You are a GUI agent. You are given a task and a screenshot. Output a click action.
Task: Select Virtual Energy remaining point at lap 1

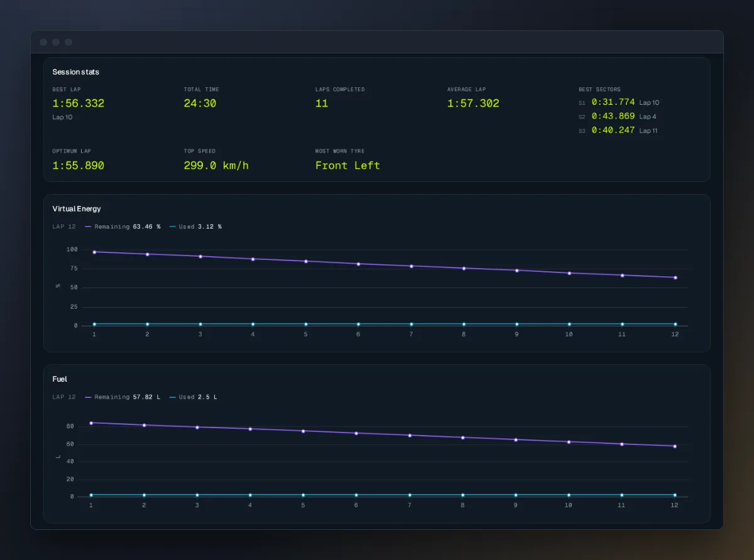(94, 252)
